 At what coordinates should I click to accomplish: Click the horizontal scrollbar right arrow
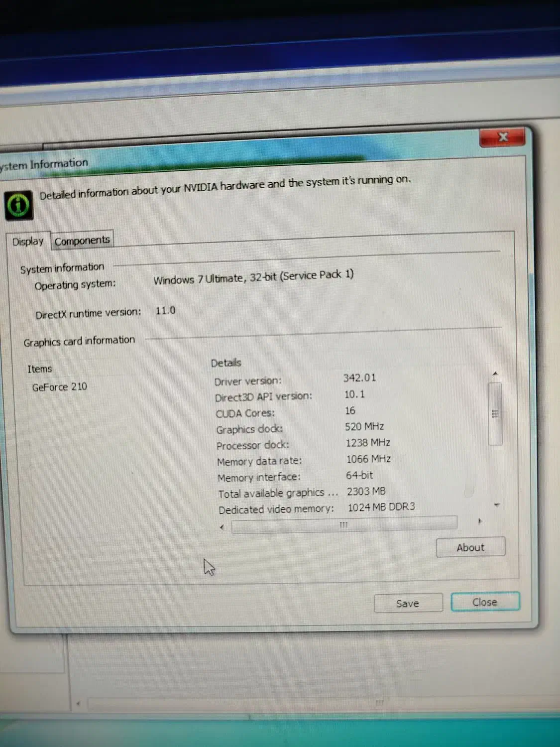point(479,521)
